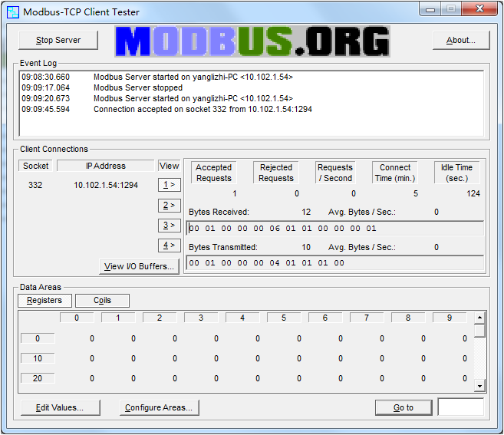Click register column header 9
The height and width of the screenshot is (435, 504).
click(450, 318)
